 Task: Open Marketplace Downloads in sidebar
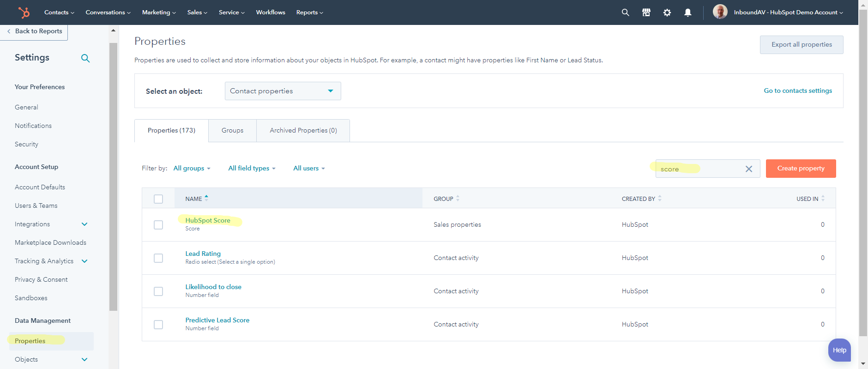click(50, 242)
